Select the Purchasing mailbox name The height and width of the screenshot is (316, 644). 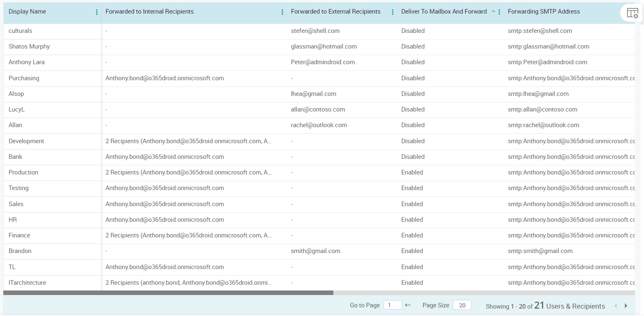(x=24, y=78)
